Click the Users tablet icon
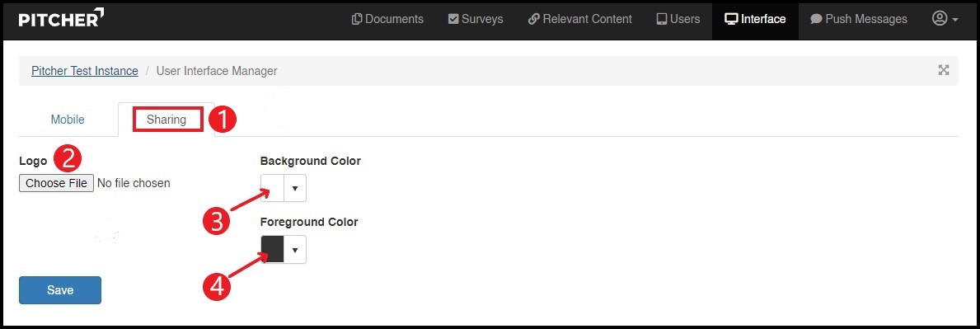This screenshot has height=329, width=980. 661,20
